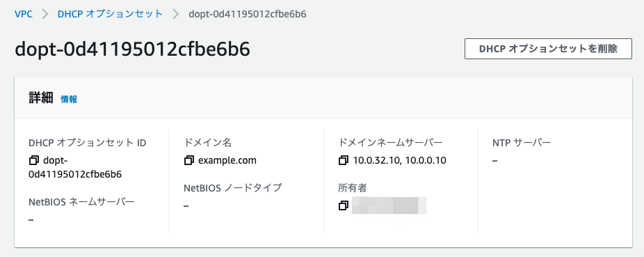Select the dopt-0d41195012cfbe6b6 breadcrumb item
This screenshot has height=257, width=644.
pos(248,14)
